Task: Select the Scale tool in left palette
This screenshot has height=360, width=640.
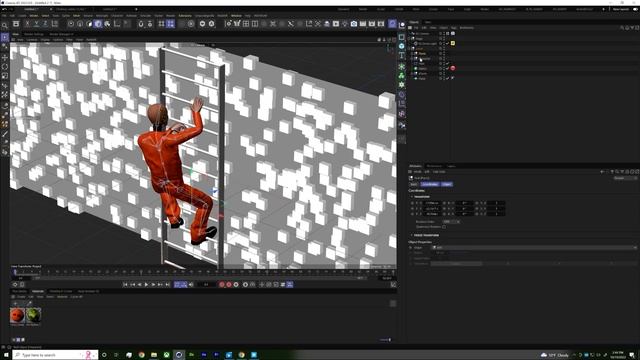Action: tap(5, 76)
